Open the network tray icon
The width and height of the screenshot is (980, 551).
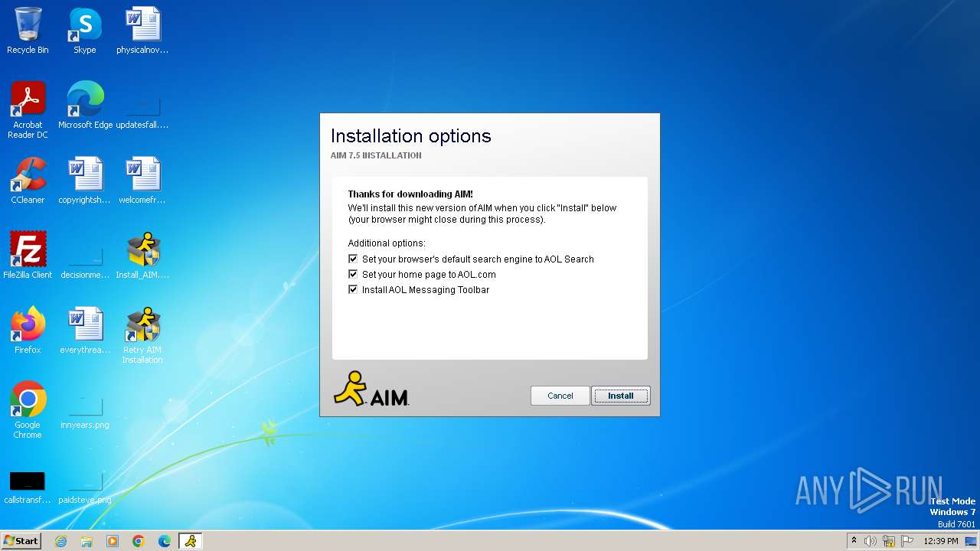[x=889, y=541]
